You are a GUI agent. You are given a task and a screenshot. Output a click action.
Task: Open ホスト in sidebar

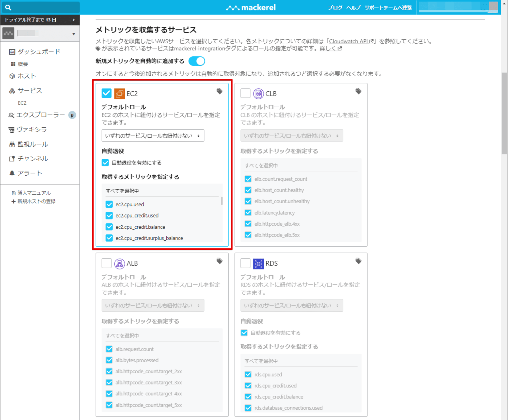pyautogui.click(x=27, y=76)
